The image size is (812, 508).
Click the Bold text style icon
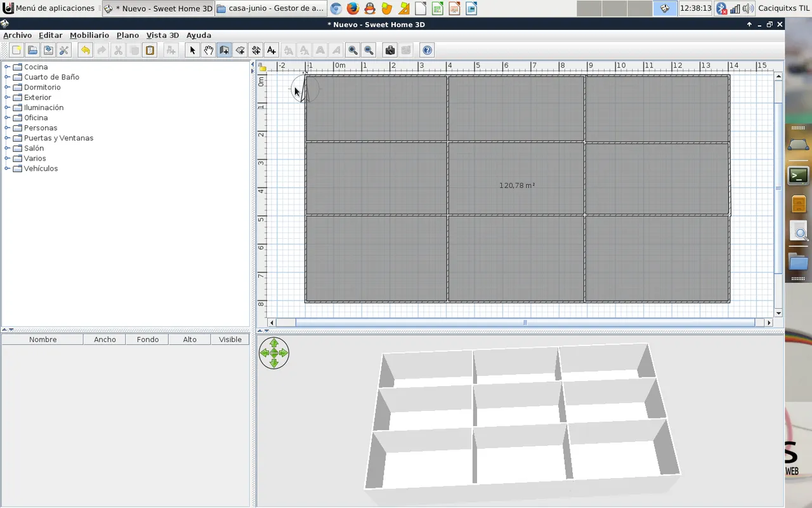coord(320,50)
